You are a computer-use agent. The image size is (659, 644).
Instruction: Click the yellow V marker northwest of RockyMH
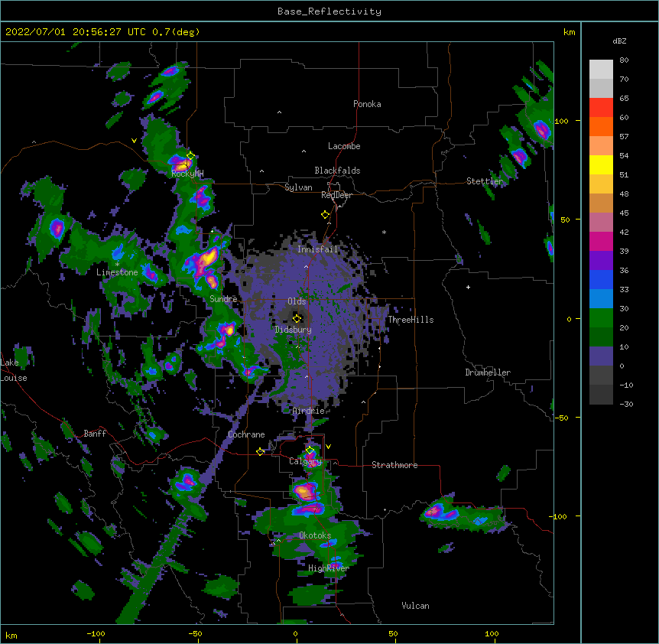point(134,141)
